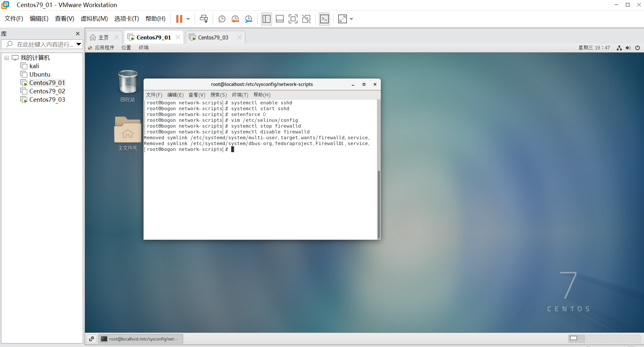Open terminal 查看(V) menu

(x=197, y=95)
